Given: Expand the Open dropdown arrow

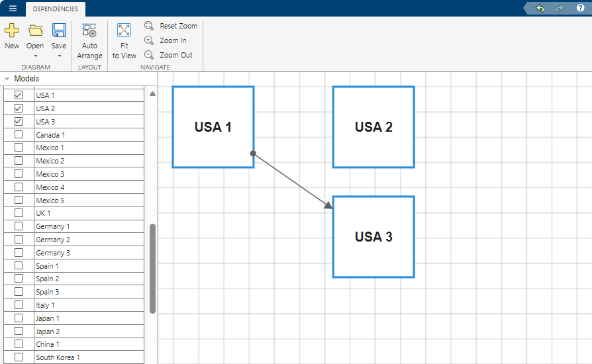Looking at the screenshot, I should 35,56.
